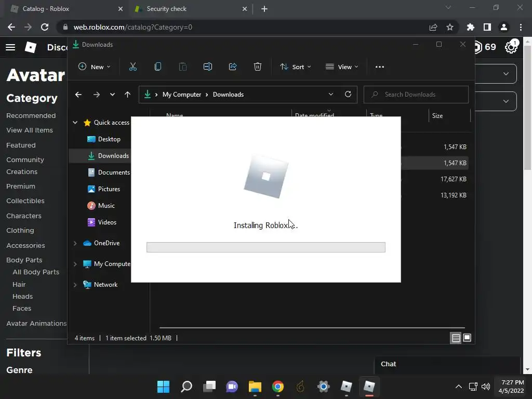Open the Roblox hamburger menu
532x399 pixels.
coord(10,47)
